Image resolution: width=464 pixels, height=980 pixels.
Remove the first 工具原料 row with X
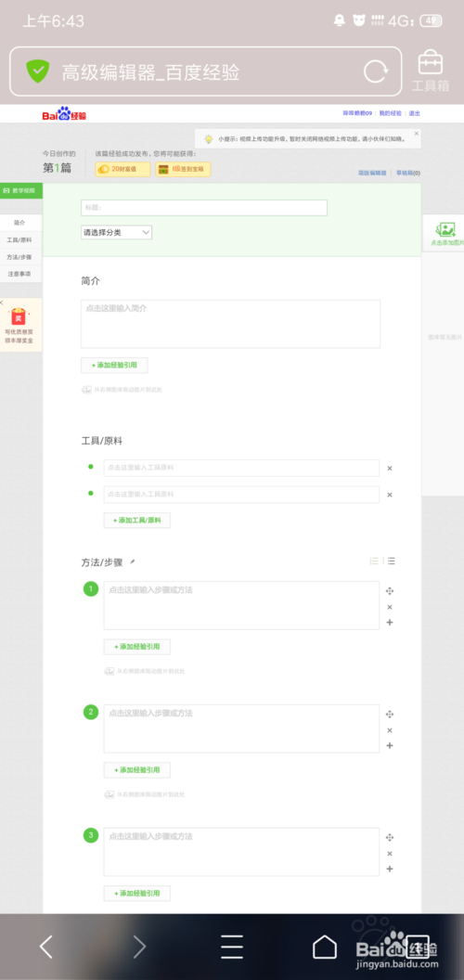click(x=390, y=468)
